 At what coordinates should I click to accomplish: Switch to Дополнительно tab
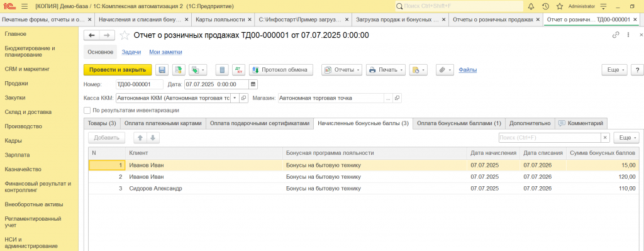point(530,123)
